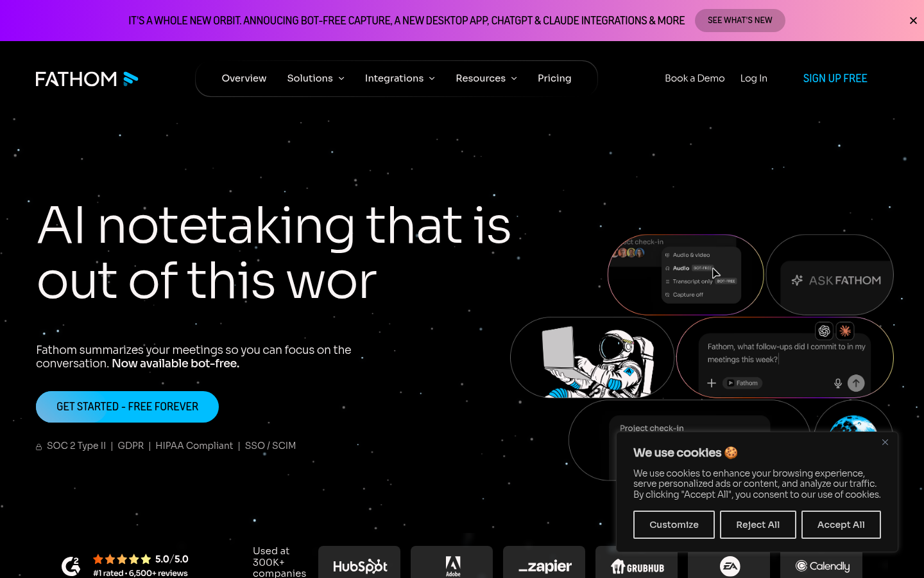Click the See What's New button
Screen dimensions: 924x578
(x=740, y=21)
